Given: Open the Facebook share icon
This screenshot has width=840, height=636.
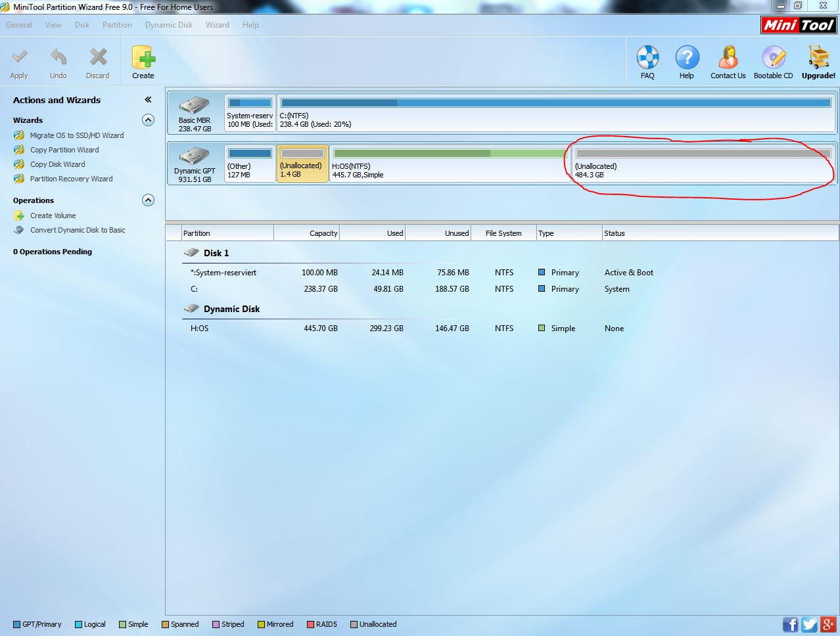Looking at the screenshot, I should [x=791, y=624].
